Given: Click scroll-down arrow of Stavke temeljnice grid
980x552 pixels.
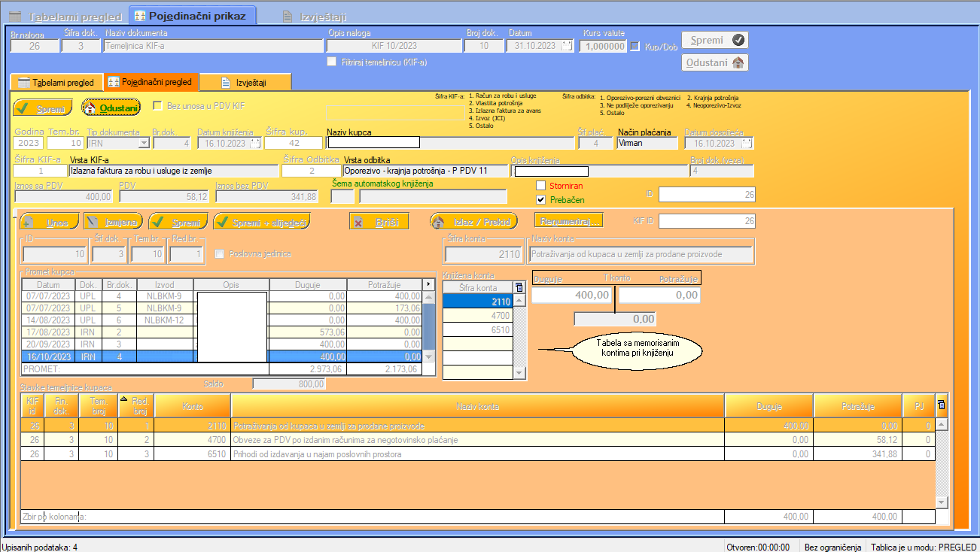Looking at the screenshot, I should pyautogui.click(x=941, y=501).
